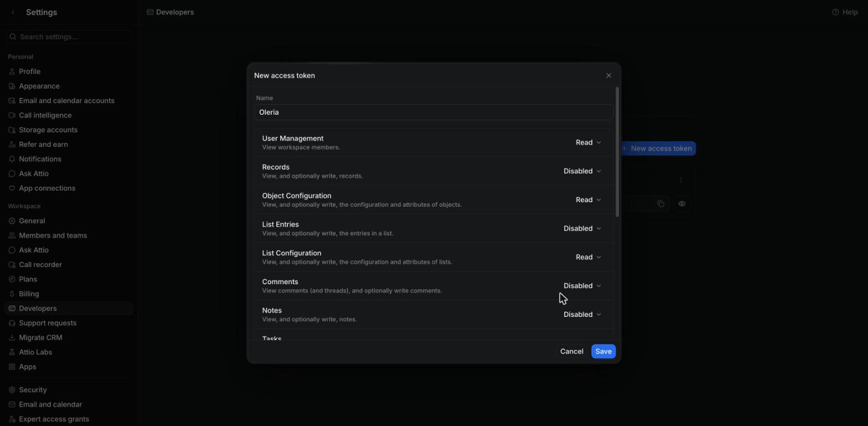Click the Billing dollar icon
The image size is (868, 426).
(x=12, y=294)
